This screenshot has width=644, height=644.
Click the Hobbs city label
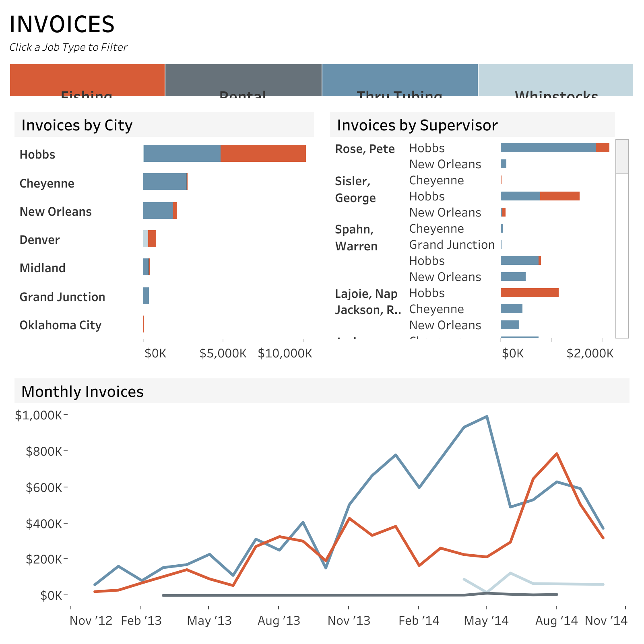point(37,155)
